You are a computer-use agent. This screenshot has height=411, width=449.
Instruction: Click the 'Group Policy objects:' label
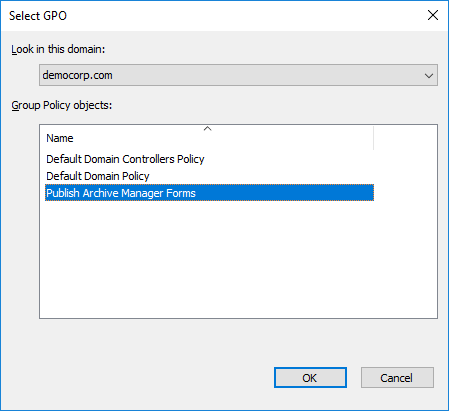coord(62,105)
